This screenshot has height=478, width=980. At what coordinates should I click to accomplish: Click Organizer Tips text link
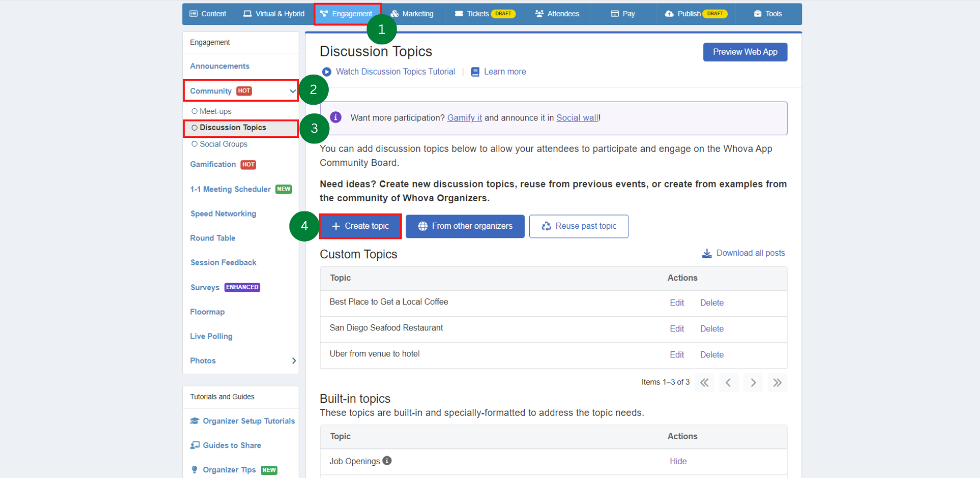(229, 470)
